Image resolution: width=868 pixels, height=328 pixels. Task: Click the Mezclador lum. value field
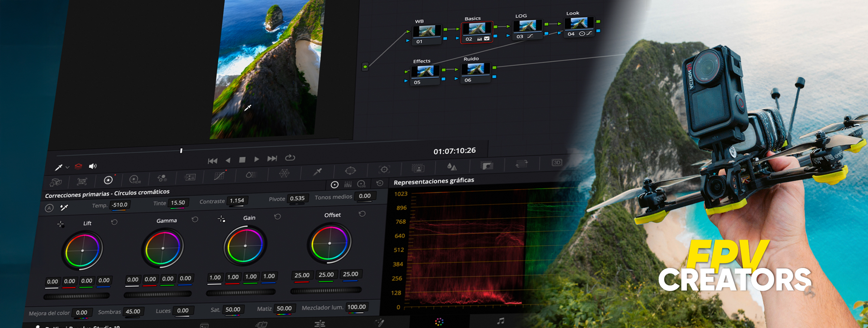356,307
